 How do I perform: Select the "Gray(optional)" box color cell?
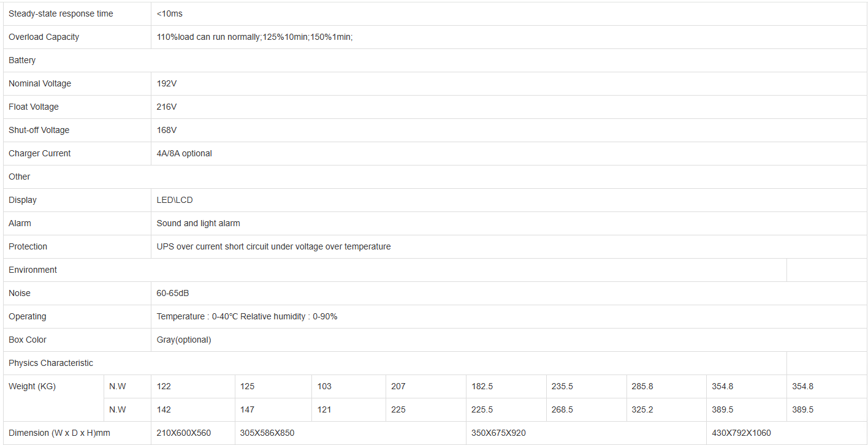(183, 340)
